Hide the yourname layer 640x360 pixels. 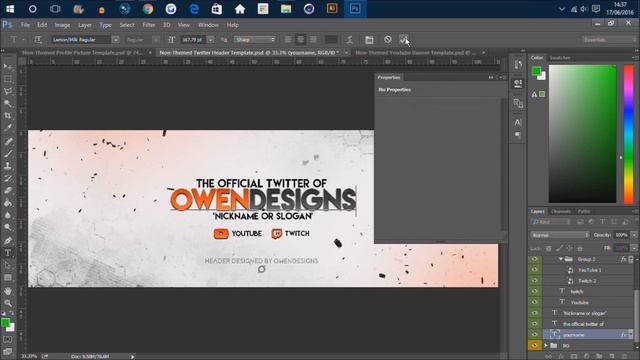[535, 335]
